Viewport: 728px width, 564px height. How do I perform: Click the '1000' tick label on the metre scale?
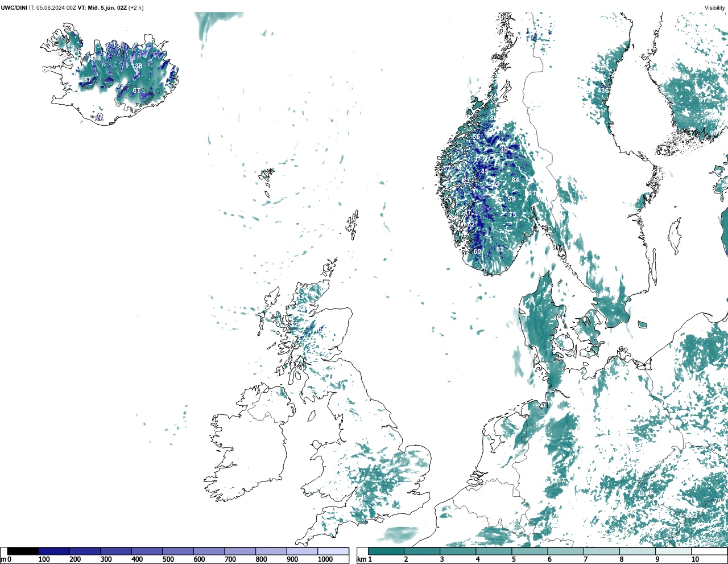pos(325,559)
